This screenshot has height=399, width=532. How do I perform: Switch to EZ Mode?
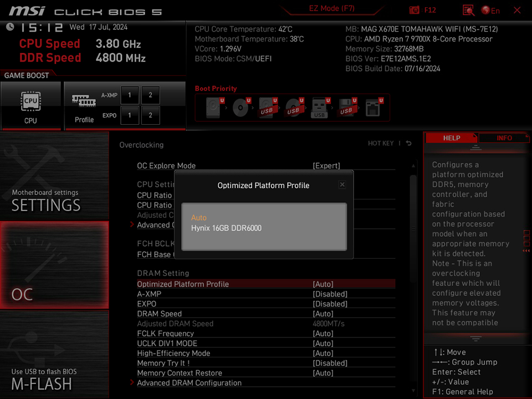click(x=331, y=8)
